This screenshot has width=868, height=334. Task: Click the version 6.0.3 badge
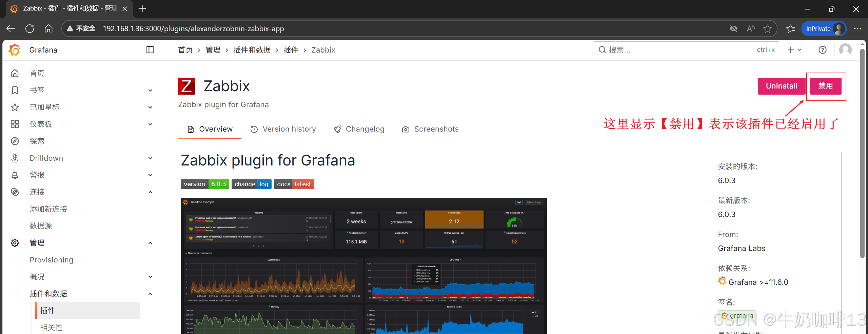pyautogui.click(x=205, y=184)
